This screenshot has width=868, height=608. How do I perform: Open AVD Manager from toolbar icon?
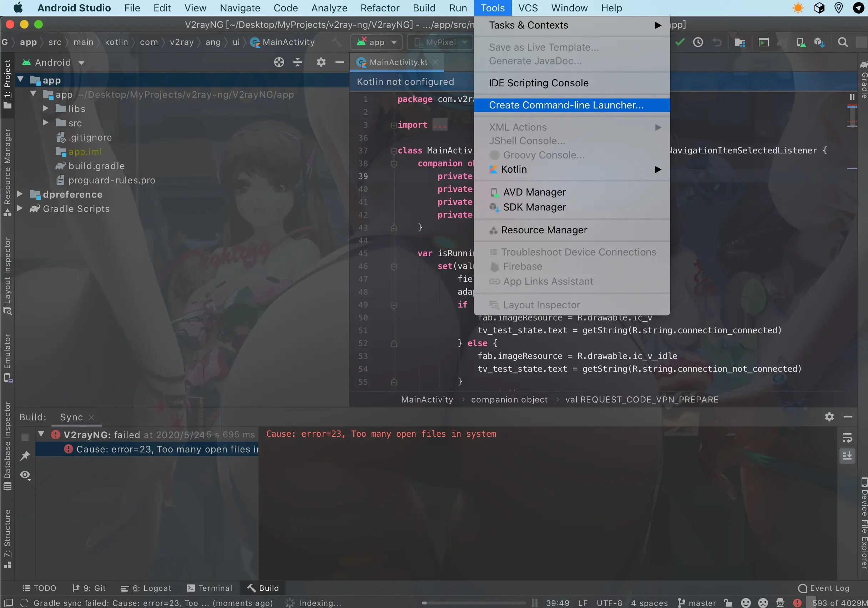tap(801, 42)
